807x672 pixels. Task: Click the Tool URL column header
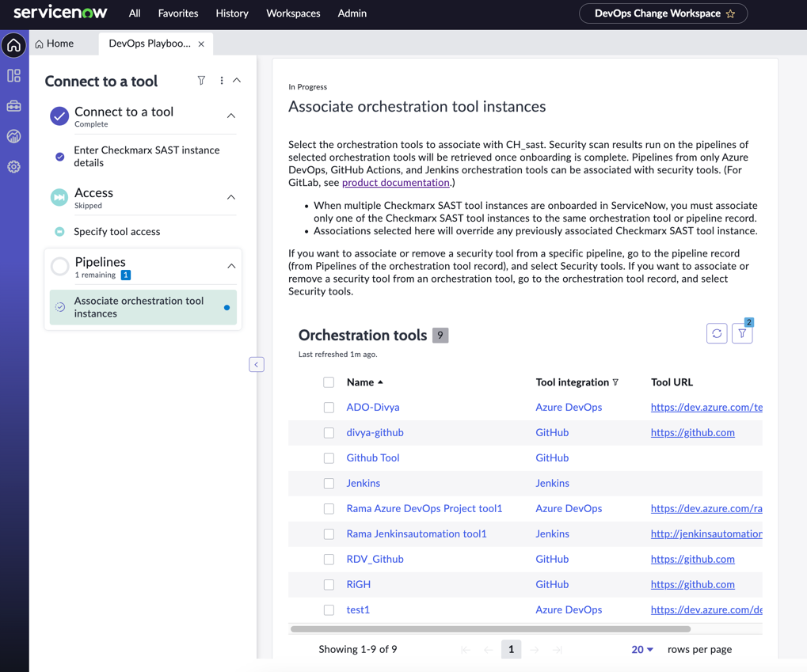coord(672,382)
